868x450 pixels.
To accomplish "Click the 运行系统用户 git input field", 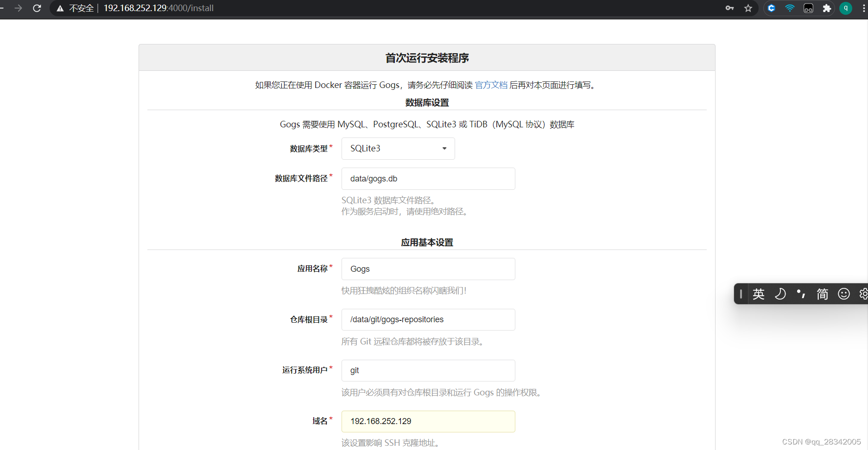I will (428, 370).
